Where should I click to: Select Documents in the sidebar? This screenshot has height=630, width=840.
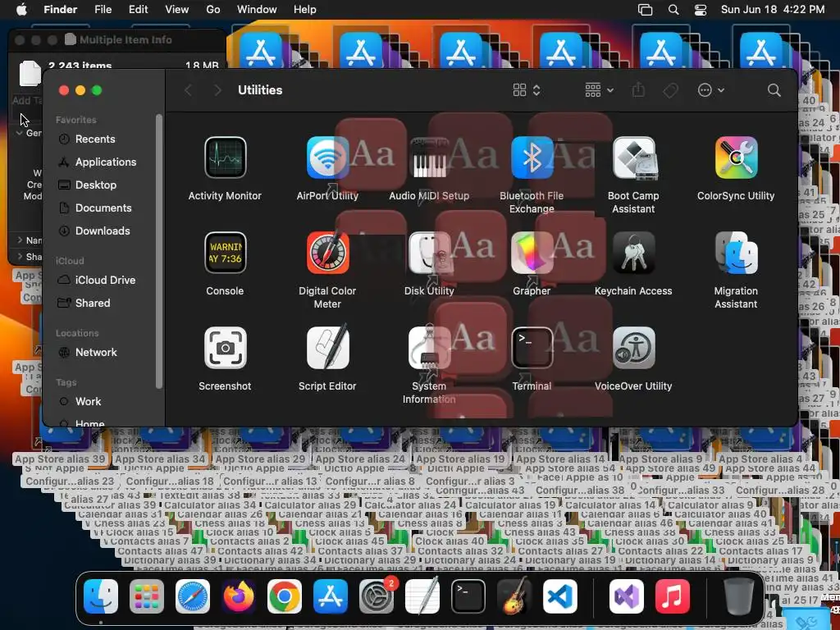(103, 208)
